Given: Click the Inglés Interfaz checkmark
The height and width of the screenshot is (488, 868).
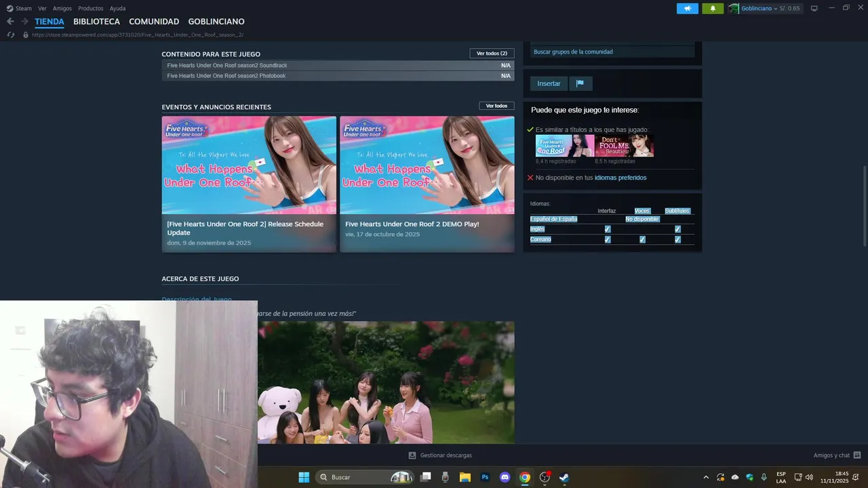Looking at the screenshot, I should click(607, 229).
